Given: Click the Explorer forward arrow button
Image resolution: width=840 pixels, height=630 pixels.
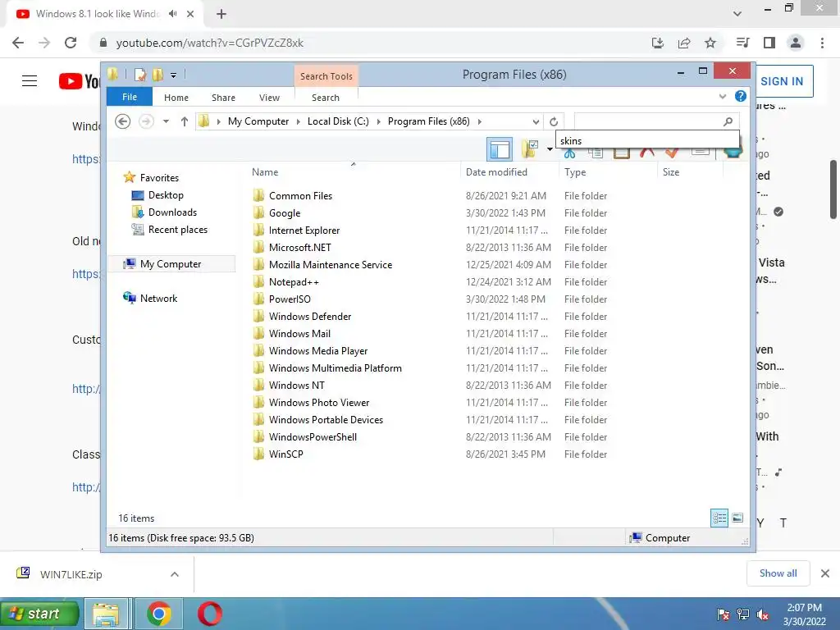Looking at the screenshot, I should (146, 121).
